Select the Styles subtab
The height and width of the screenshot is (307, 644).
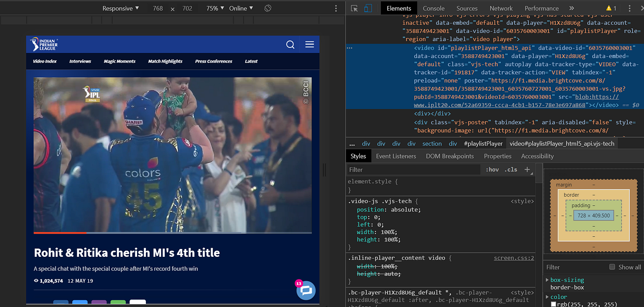[x=358, y=156]
